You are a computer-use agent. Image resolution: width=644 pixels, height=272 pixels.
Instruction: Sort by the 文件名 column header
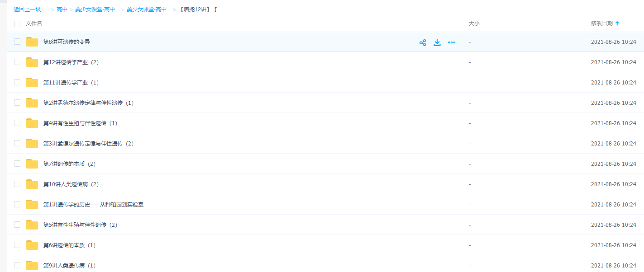click(34, 23)
